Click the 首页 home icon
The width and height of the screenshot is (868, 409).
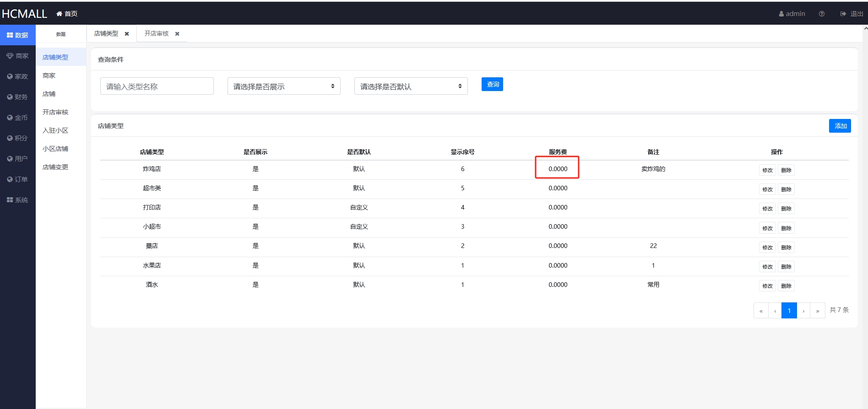pyautogui.click(x=59, y=14)
